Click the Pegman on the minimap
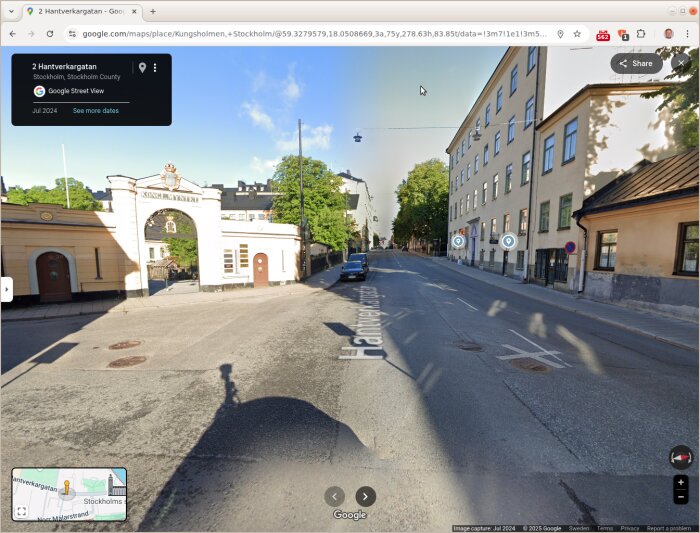Image resolution: width=700 pixels, height=533 pixels. point(67,487)
